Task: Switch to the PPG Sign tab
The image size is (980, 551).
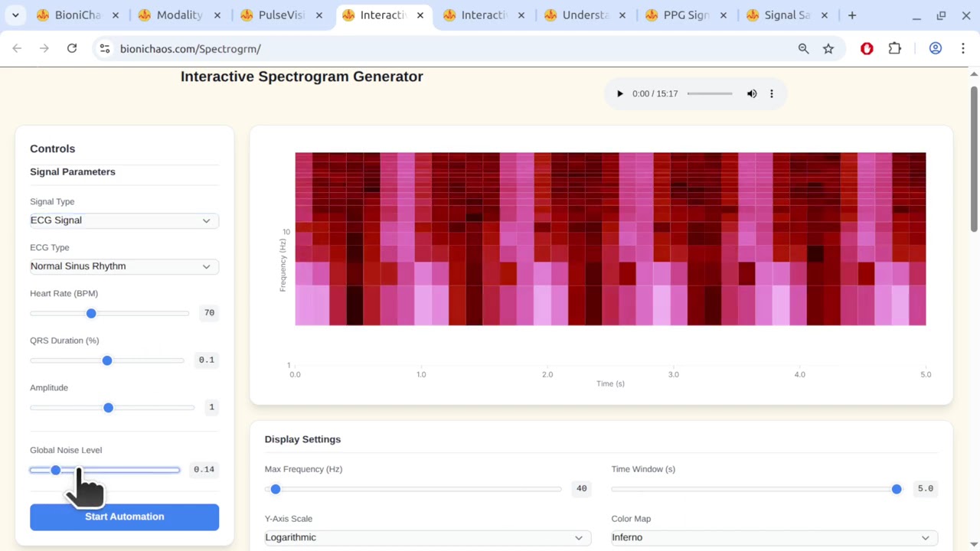Action: coord(685,15)
